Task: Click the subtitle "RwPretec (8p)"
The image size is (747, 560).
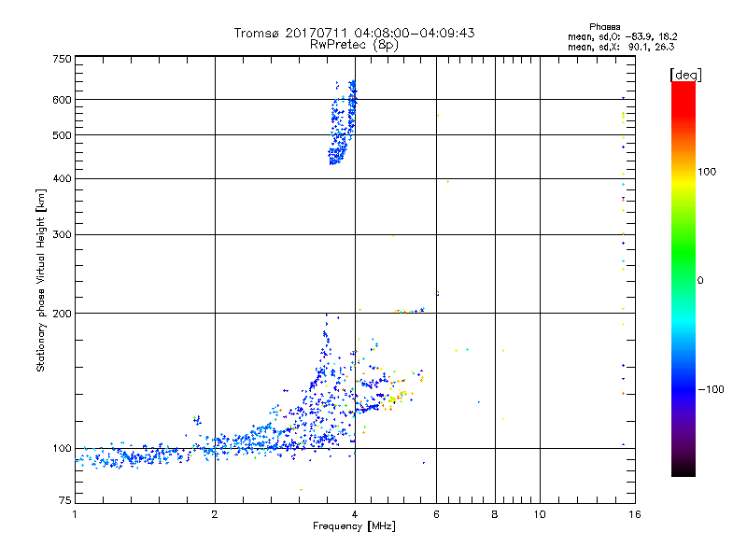Action: (x=354, y=45)
